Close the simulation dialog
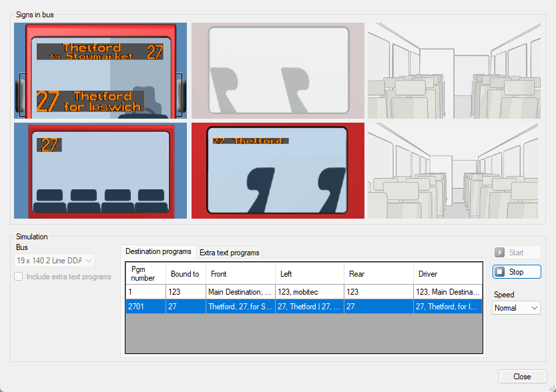 coord(522,377)
